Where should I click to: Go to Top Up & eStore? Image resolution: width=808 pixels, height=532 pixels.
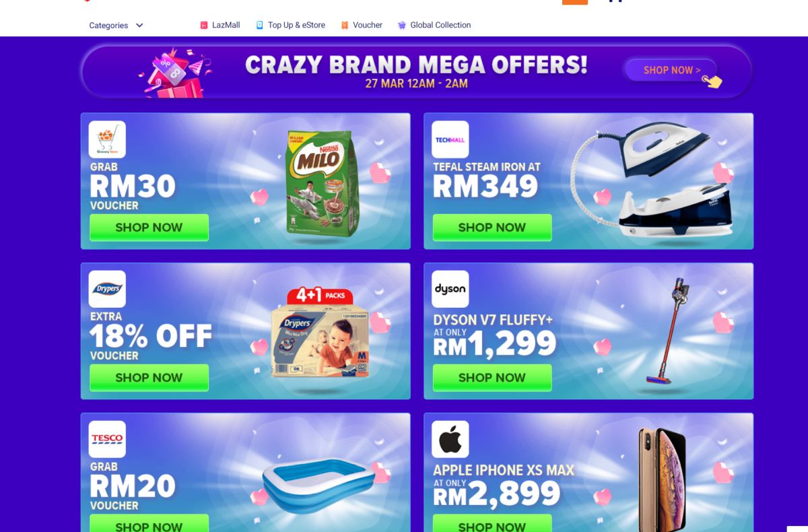click(x=296, y=26)
